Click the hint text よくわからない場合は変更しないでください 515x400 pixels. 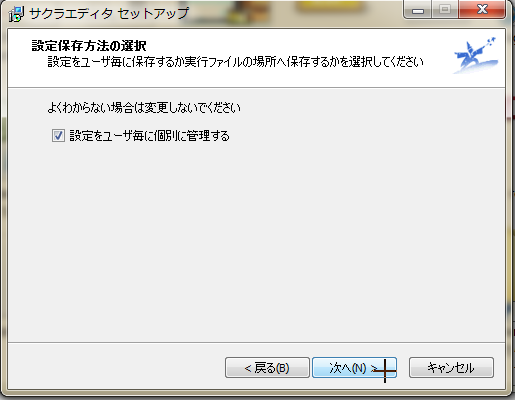[x=144, y=108]
